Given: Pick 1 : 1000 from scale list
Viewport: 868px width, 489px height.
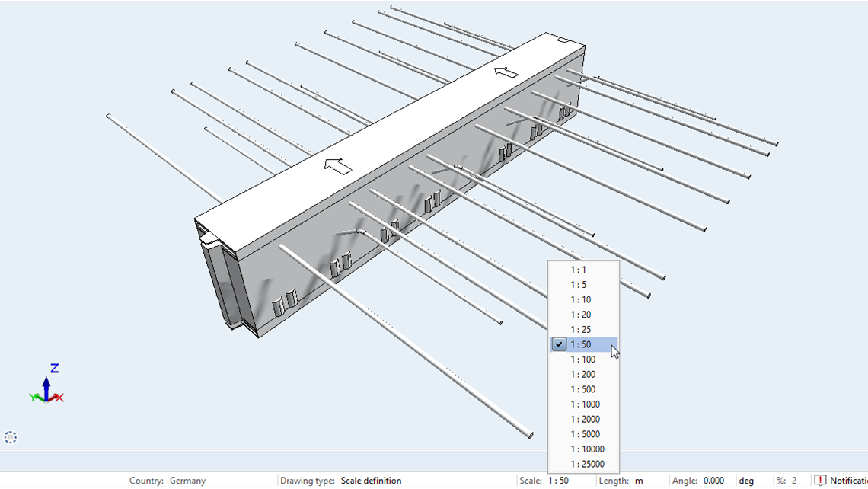Looking at the screenshot, I should (583, 404).
